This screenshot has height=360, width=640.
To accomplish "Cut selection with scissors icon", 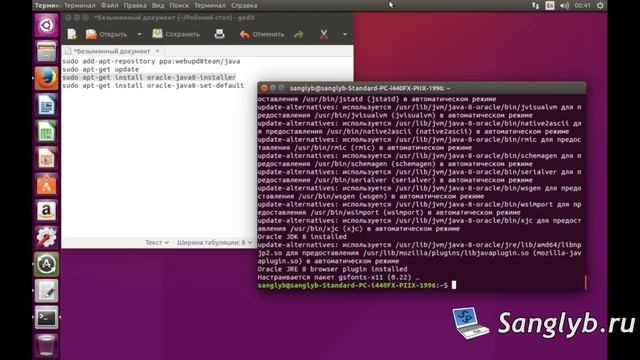I will pyautogui.click(x=324, y=34).
